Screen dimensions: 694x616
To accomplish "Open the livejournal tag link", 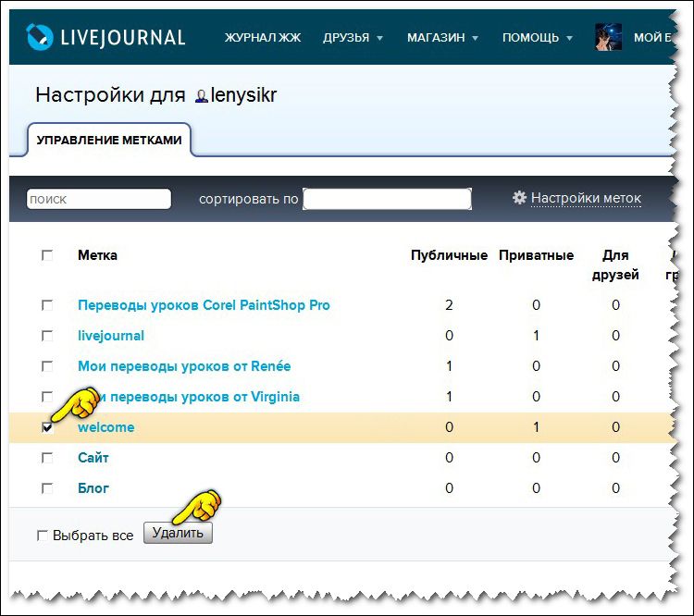I will coord(111,336).
